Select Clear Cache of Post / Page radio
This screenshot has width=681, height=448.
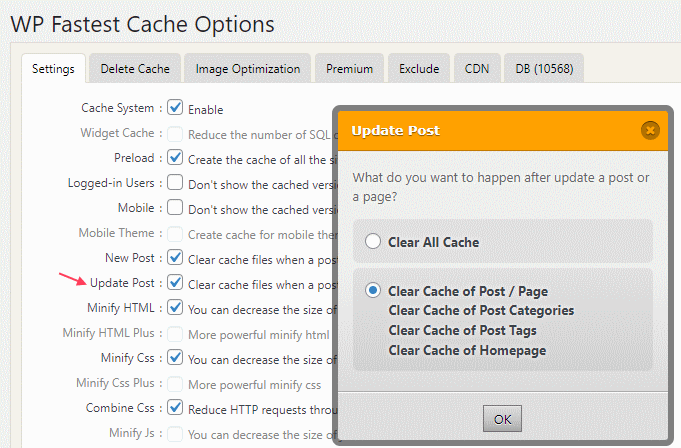[x=373, y=290]
